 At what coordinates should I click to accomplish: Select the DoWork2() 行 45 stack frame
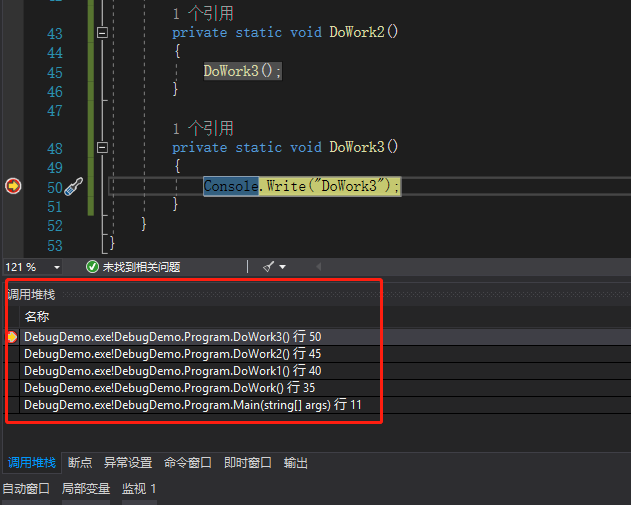172,354
